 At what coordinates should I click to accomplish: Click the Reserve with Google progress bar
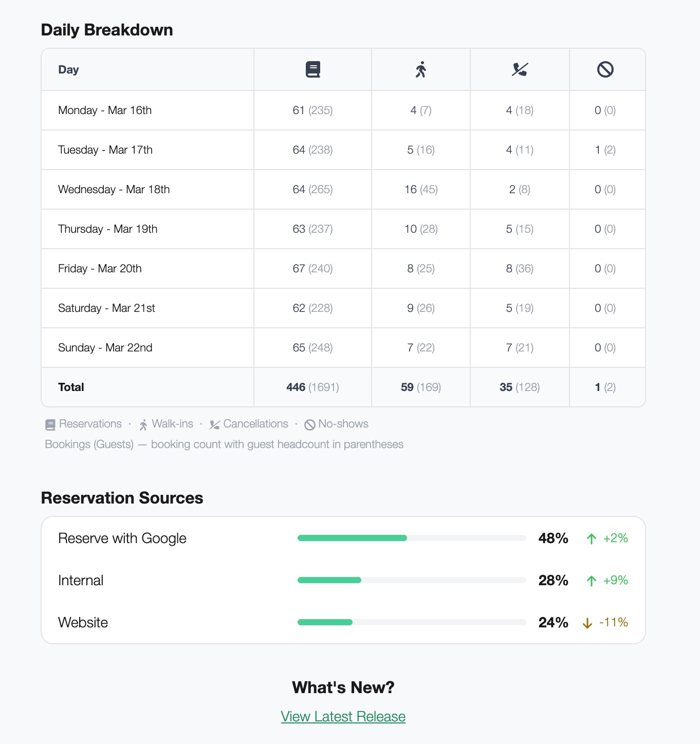tap(411, 538)
